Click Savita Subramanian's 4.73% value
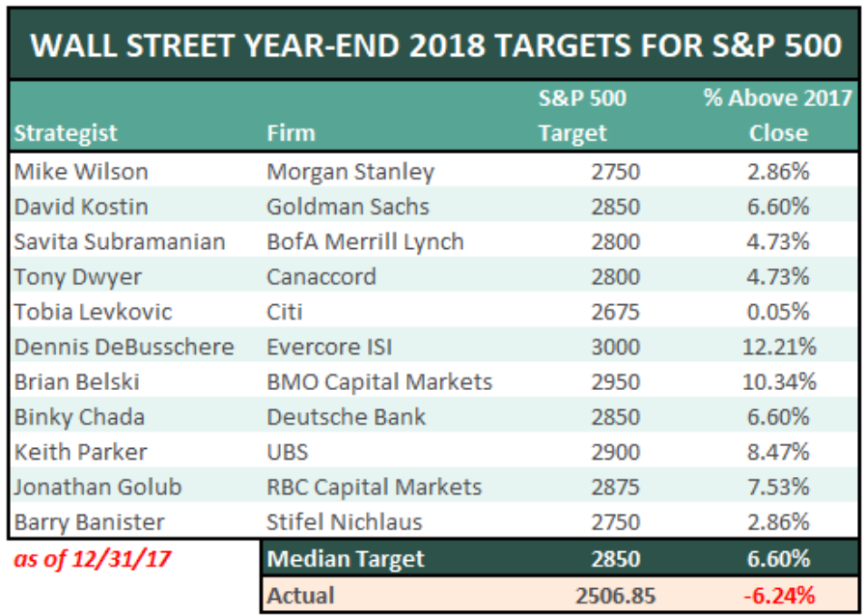 (778, 241)
